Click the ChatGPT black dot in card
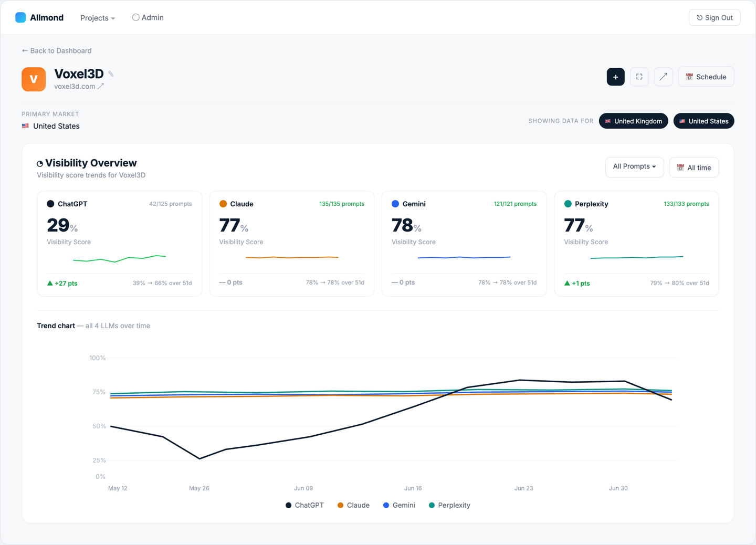The height and width of the screenshot is (545, 756). 50,204
